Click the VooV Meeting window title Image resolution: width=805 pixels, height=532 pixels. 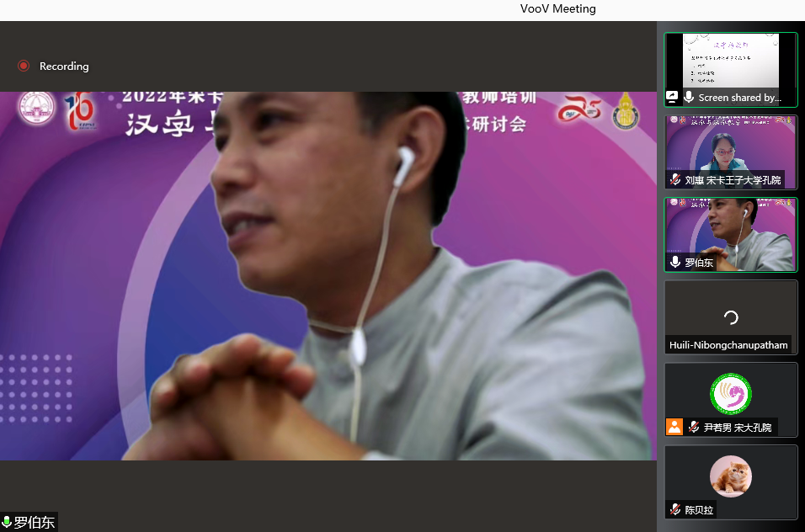[x=557, y=8]
